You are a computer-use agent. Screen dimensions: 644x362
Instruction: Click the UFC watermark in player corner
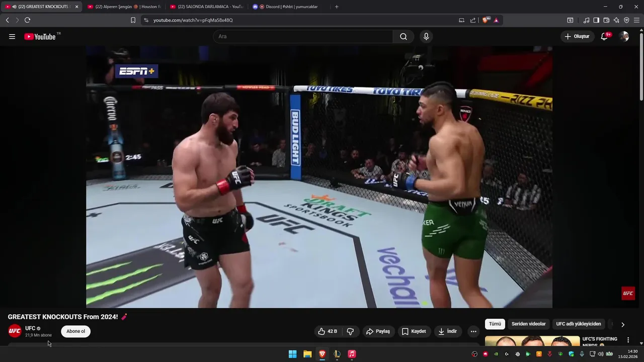(x=628, y=293)
